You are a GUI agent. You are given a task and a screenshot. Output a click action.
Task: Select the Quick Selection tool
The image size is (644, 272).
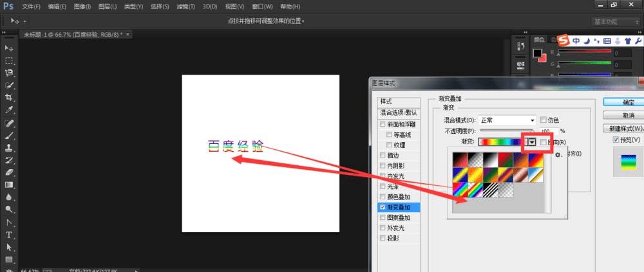pyautogui.click(x=9, y=86)
